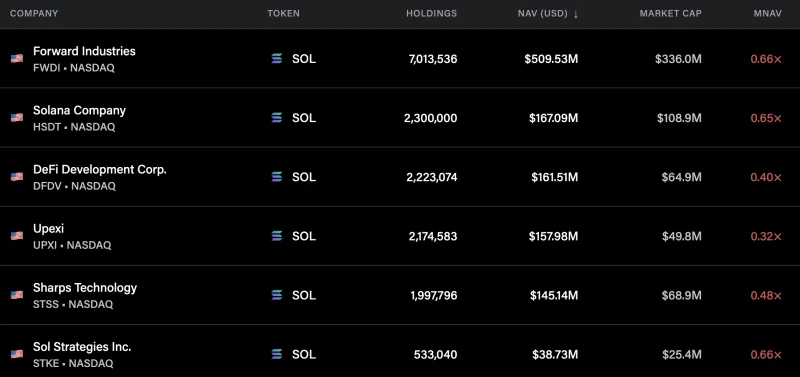
Task: Click the NAV value $145.14M
Action: [x=554, y=296]
